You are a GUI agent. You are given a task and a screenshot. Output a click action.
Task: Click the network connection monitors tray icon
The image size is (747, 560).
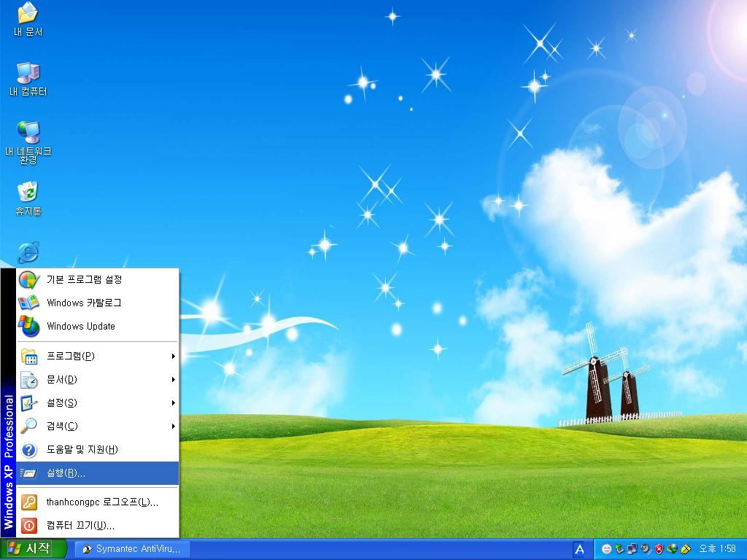click(632, 549)
